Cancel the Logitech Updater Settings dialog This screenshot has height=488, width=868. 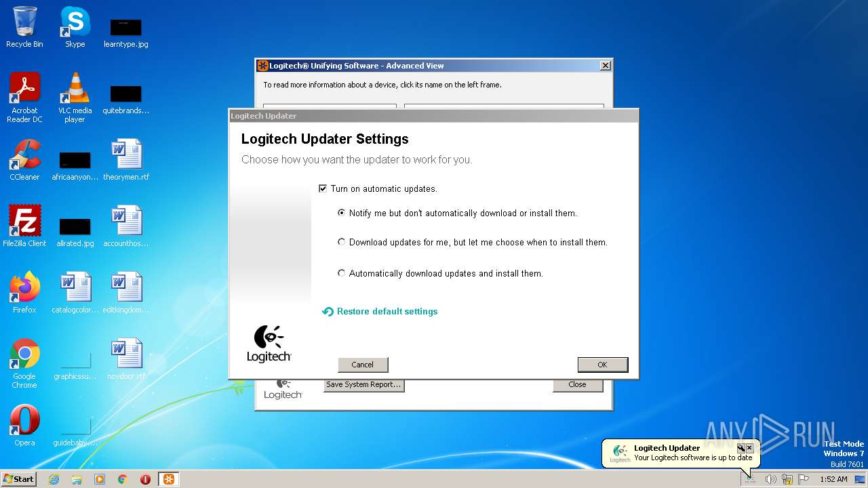tap(363, 365)
